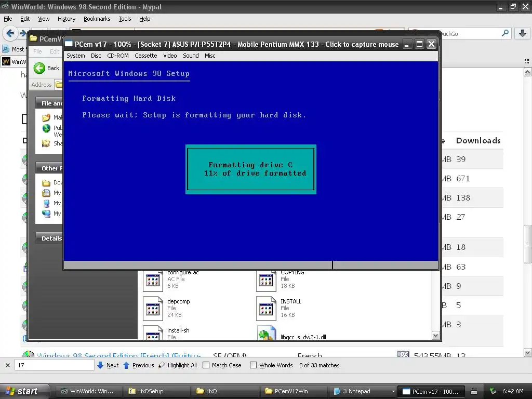Click My Network Places icon in Other Places
Image resolution: width=532 pixels, height=399 pixels.
click(x=46, y=214)
